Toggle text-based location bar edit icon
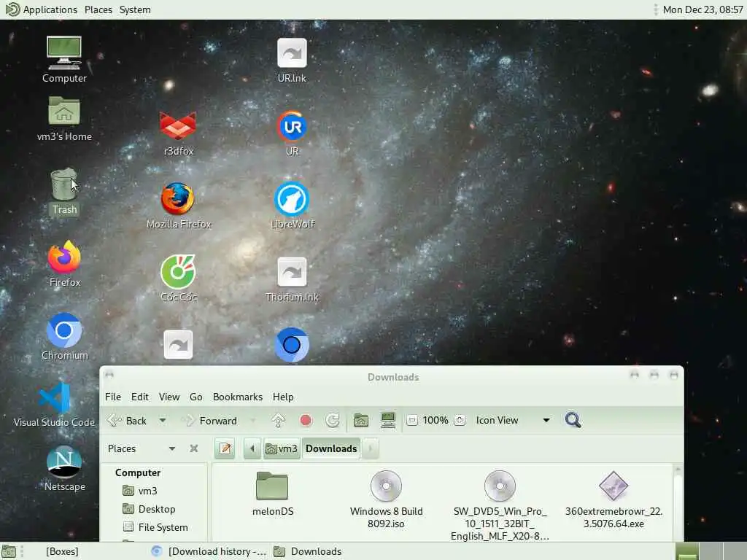 225,448
